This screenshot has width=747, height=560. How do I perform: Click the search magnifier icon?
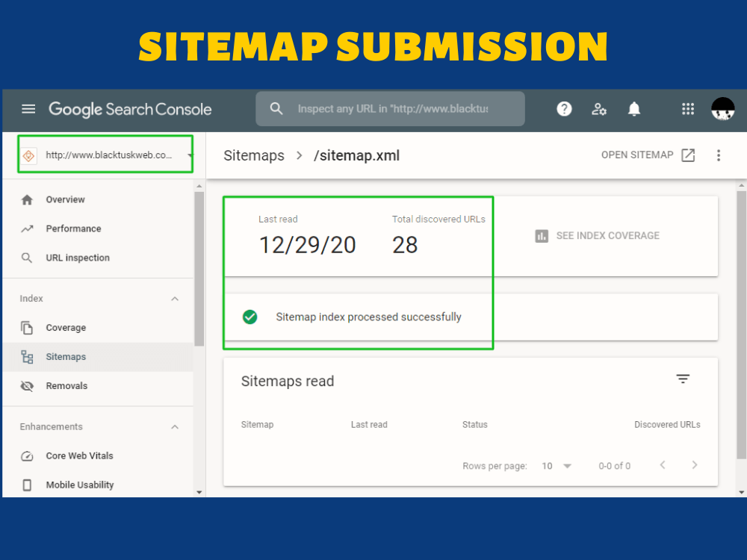coord(276,108)
